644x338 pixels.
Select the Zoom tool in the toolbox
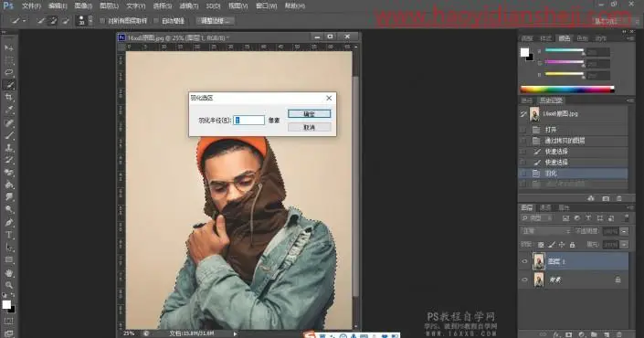[9, 285]
